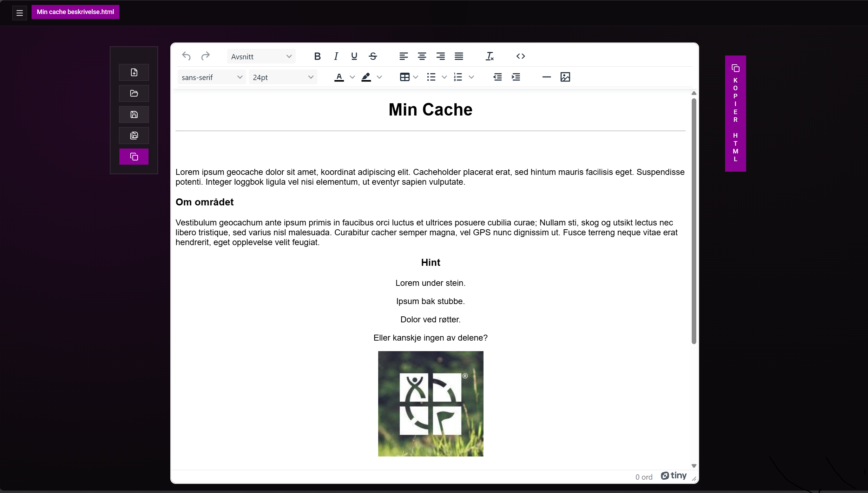Toggle strikethrough formatting
868x493 pixels.
pos(373,56)
